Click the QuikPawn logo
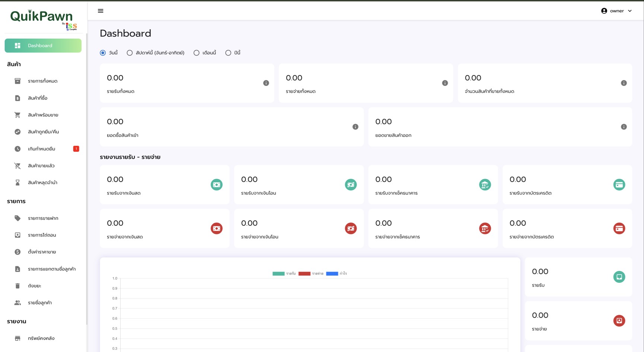This screenshot has width=644, height=352. tap(43, 19)
